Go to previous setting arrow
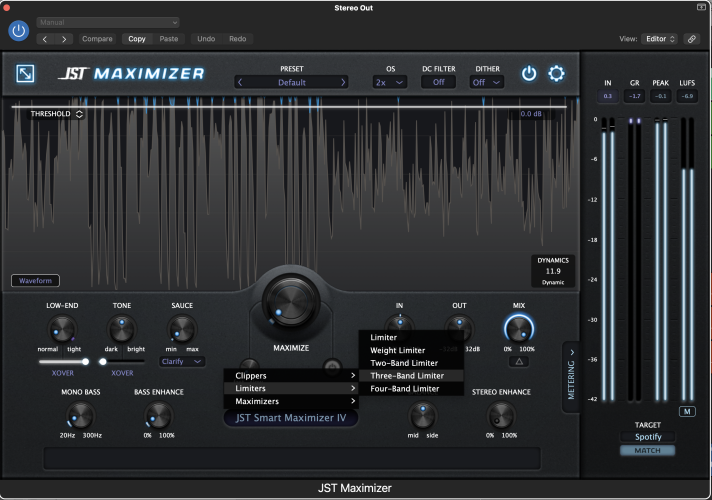The width and height of the screenshot is (712, 500). click(45, 39)
